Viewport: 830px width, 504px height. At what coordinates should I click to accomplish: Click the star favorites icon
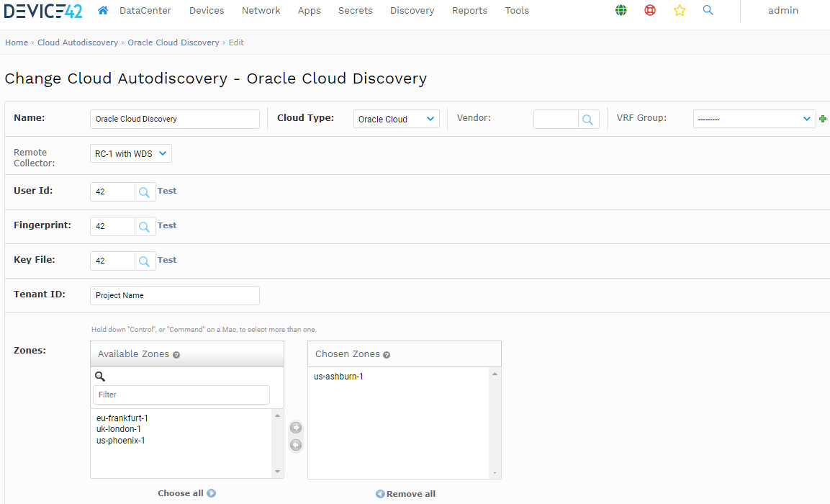tap(680, 11)
